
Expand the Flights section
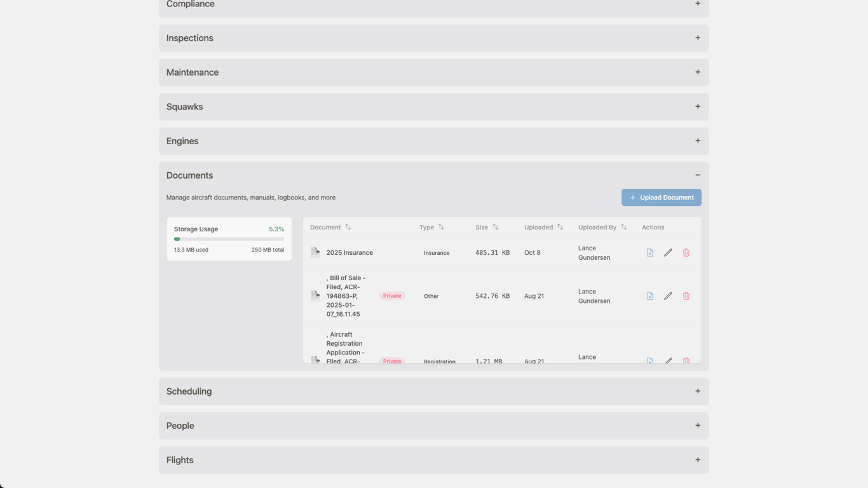pyautogui.click(x=434, y=460)
